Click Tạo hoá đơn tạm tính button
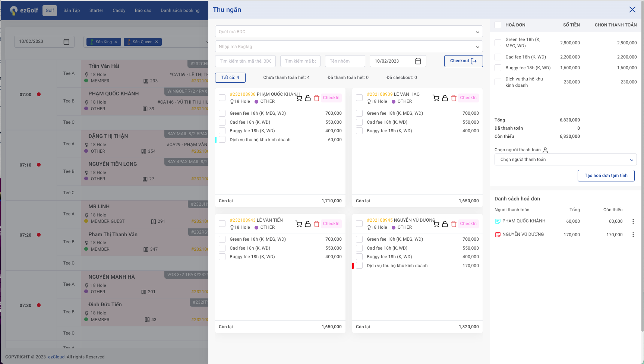This screenshot has width=644, height=364. pos(606,175)
